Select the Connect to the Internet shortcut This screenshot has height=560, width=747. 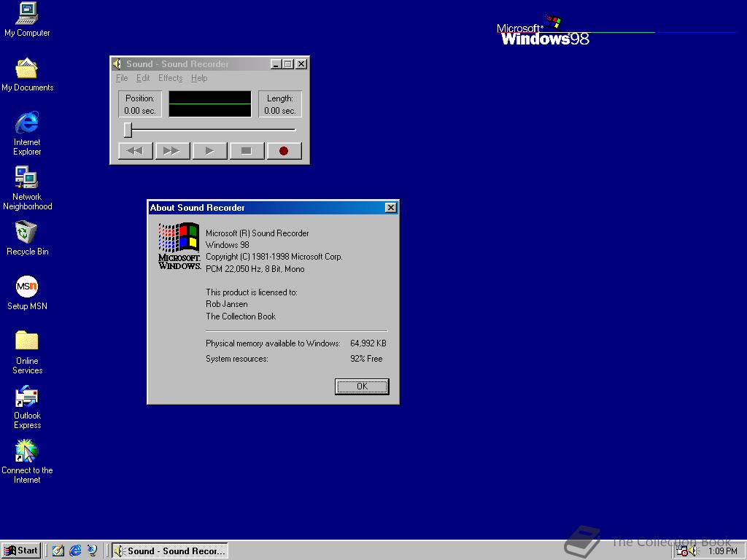(x=27, y=462)
